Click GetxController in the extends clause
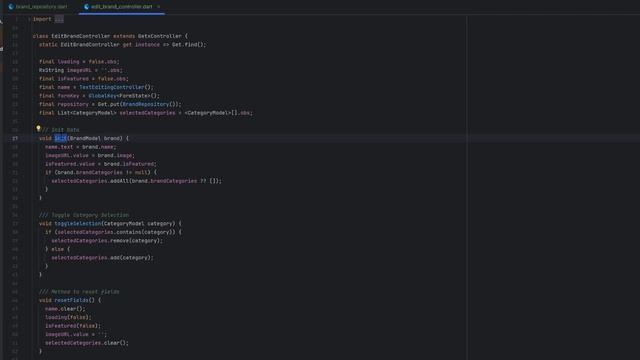The height and width of the screenshot is (360, 640). pos(160,36)
